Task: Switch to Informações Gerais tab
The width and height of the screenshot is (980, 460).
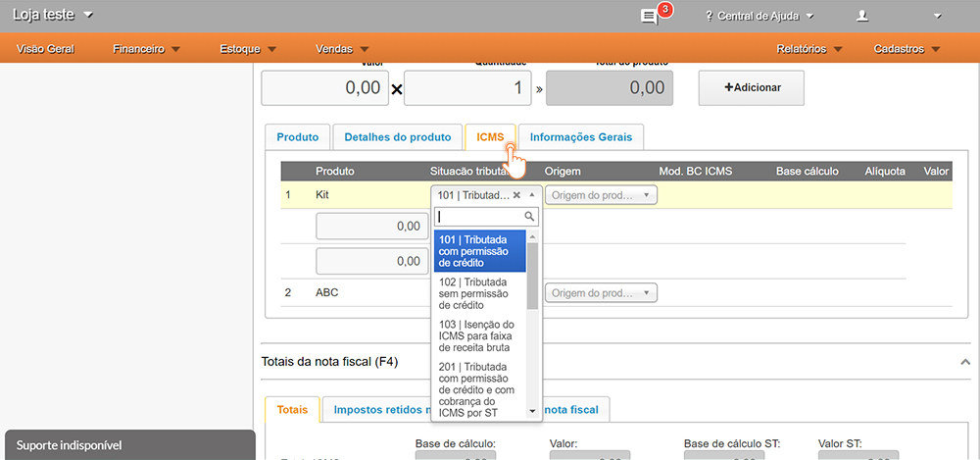Action: pyautogui.click(x=581, y=137)
